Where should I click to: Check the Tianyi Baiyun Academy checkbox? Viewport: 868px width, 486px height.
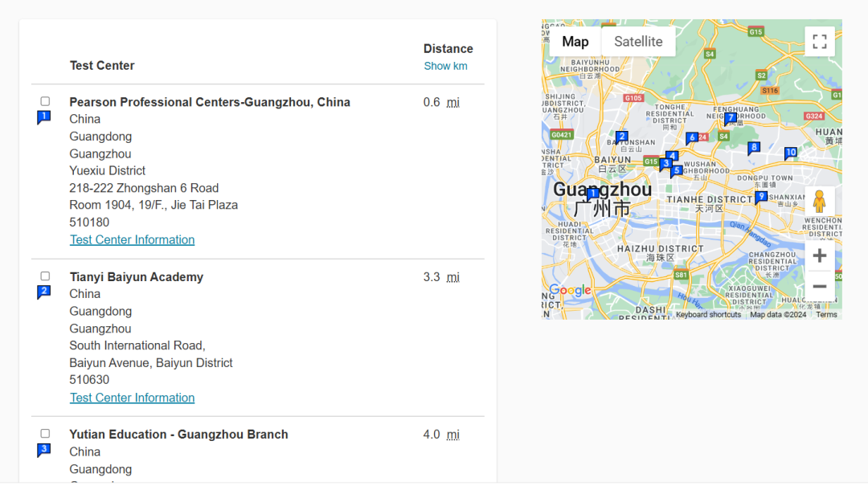pos(44,276)
